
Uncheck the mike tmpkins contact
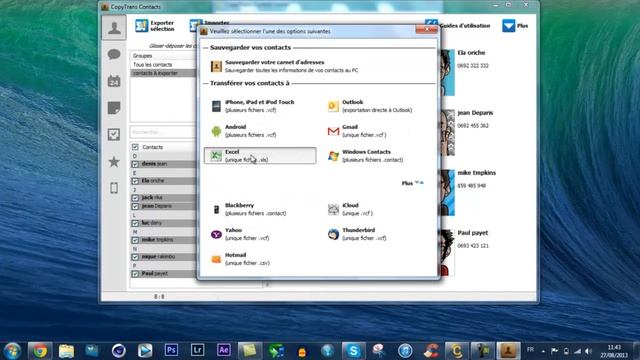click(135, 240)
